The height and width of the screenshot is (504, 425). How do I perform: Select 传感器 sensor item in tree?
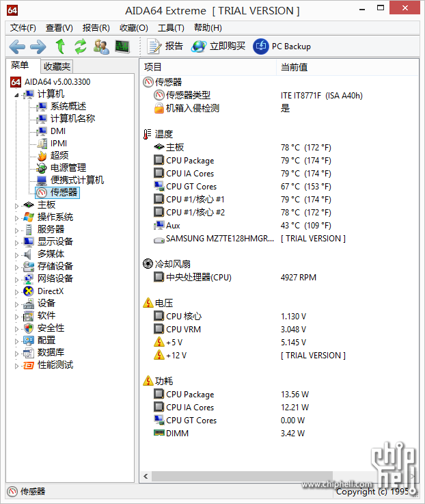click(57, 193)
